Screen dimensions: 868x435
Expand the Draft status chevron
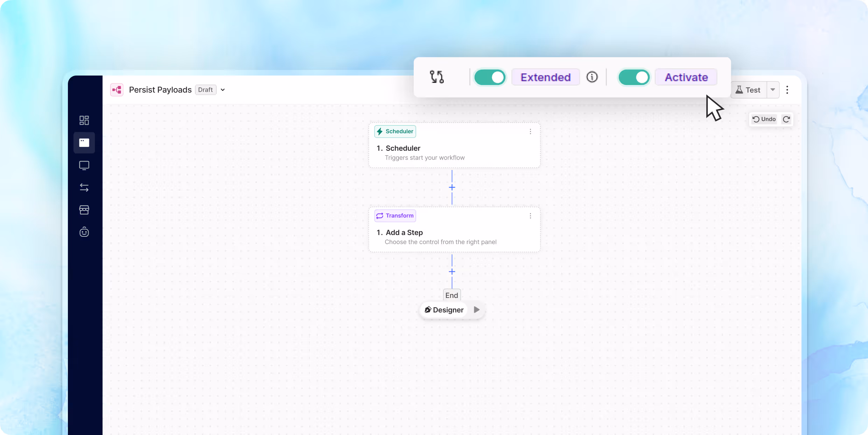pos(223,90)
